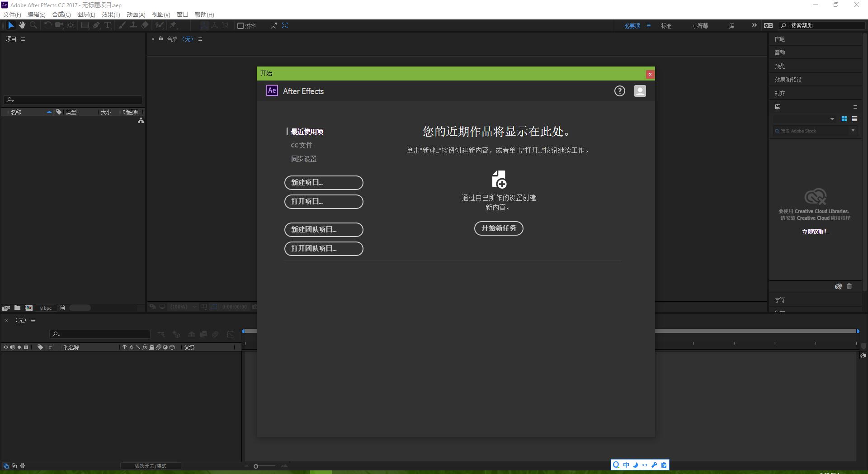Click the 新建团队项目... button
The height and width of the screenshot is (474, 868).
tap(324, 230)
